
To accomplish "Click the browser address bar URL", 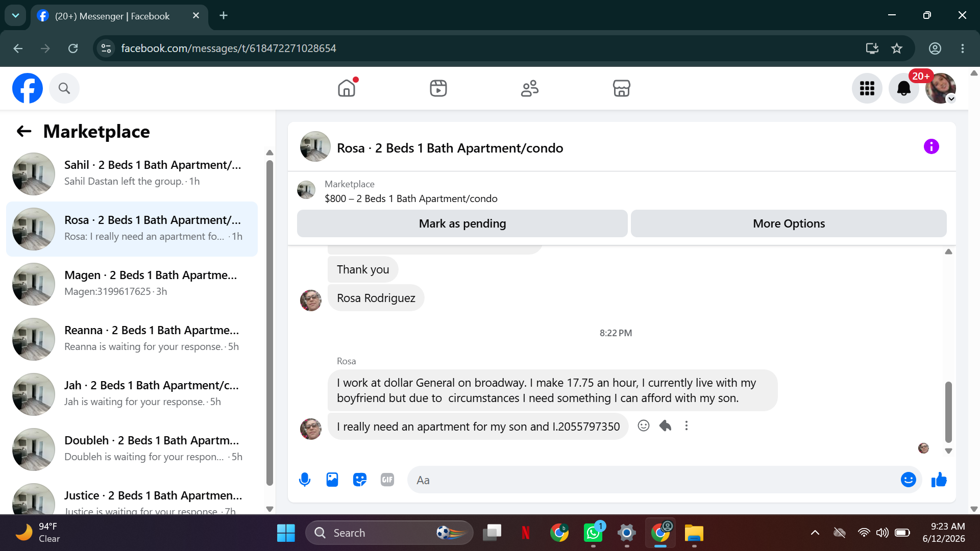I will (229, 48).
